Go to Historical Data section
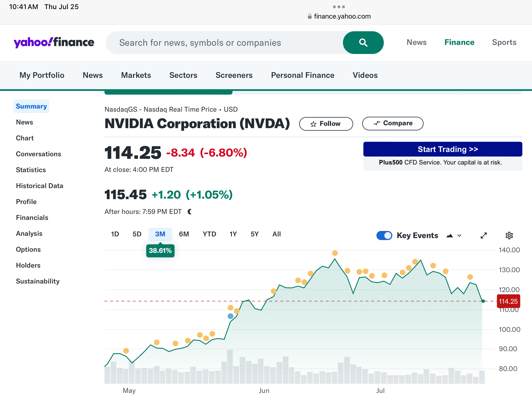 pyautogui.click(x=39, y=186)
